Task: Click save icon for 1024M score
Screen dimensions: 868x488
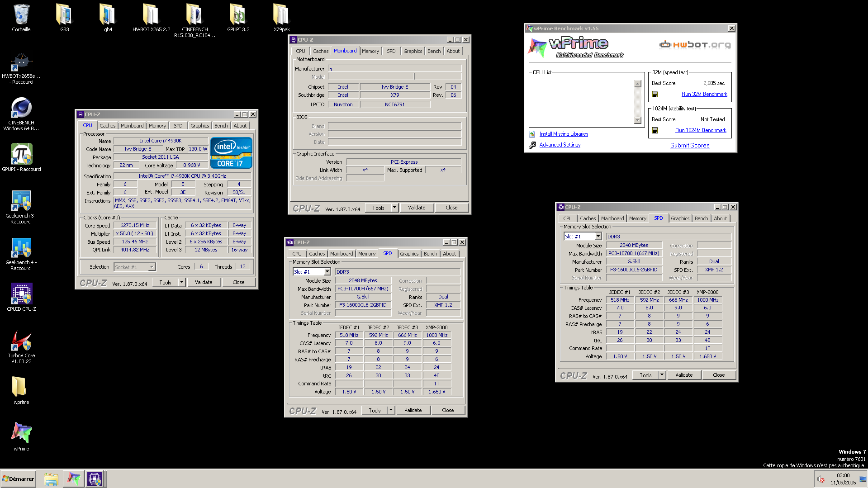Action: [655, 130]
